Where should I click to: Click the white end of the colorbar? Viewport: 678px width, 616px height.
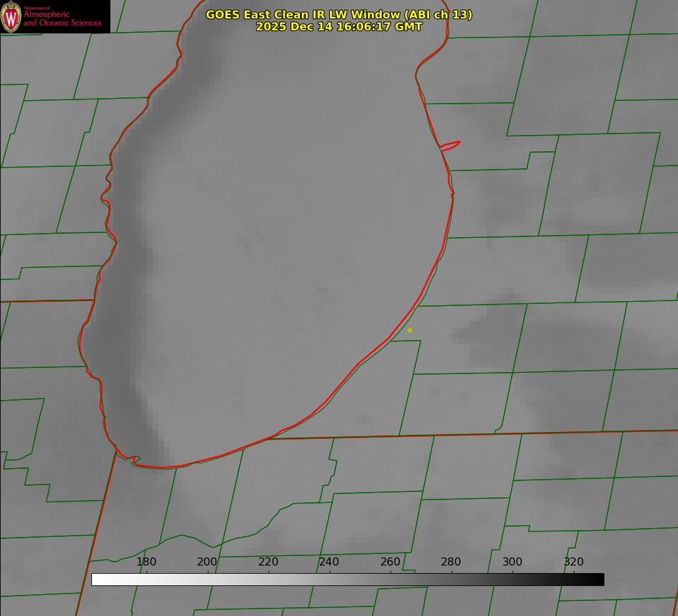(97, 579)
